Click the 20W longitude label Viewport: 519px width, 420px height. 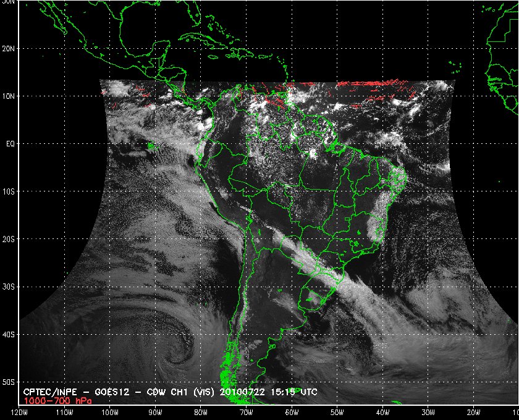473,413
